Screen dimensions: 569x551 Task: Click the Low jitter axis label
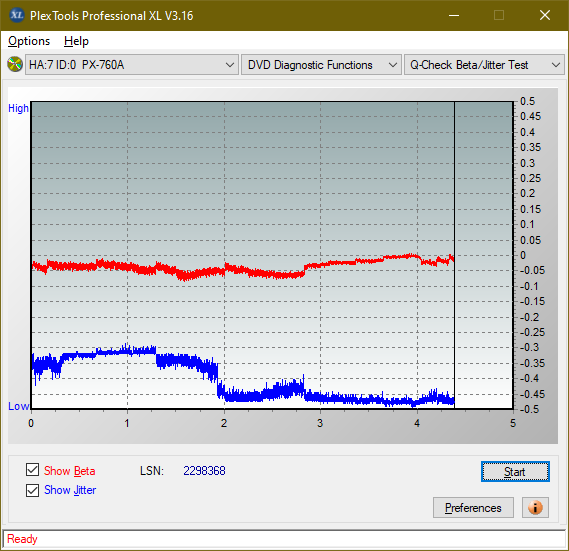tap(18, 406)
